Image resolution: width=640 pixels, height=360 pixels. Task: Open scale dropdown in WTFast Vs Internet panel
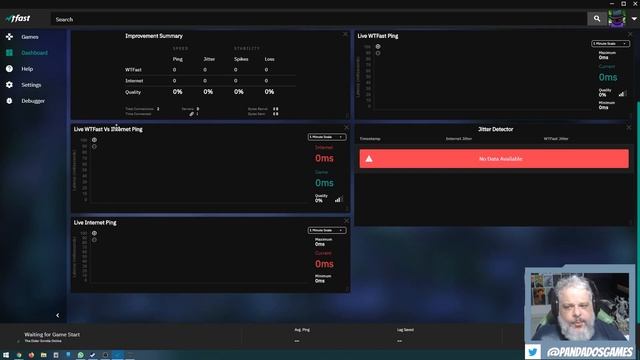tap(327, 137)
